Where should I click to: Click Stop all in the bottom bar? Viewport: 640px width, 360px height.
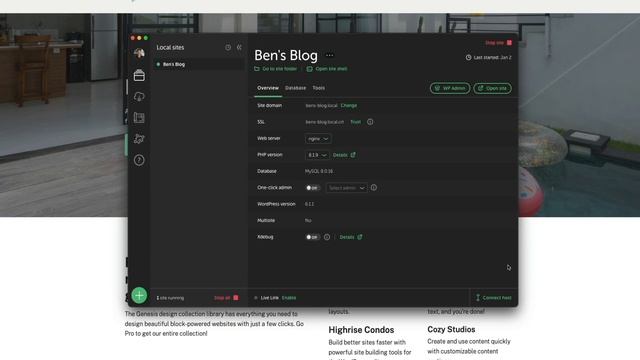click(226, 298)
